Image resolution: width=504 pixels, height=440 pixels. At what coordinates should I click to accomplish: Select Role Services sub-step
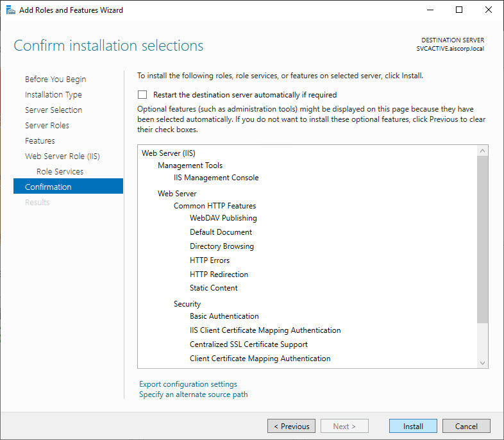pyautogui.click(x=60, y=172)
